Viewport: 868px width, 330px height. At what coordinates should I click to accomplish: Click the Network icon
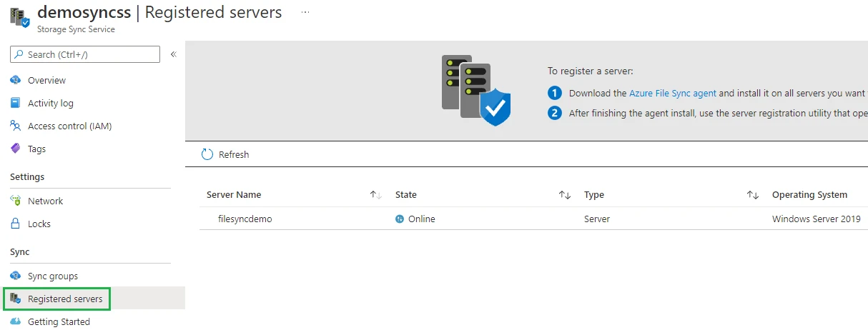coord(16,201)
